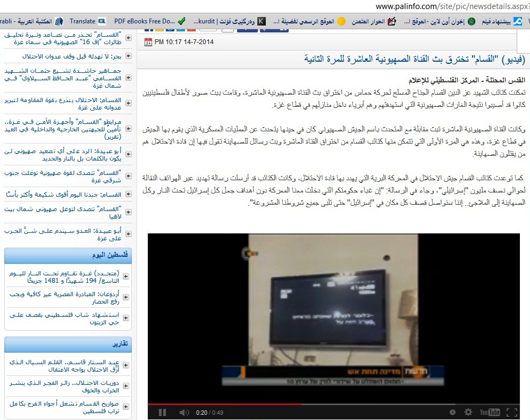Click arrow bullet beside استشهاد شاب فلسطيني item

[x=126, y=315]
